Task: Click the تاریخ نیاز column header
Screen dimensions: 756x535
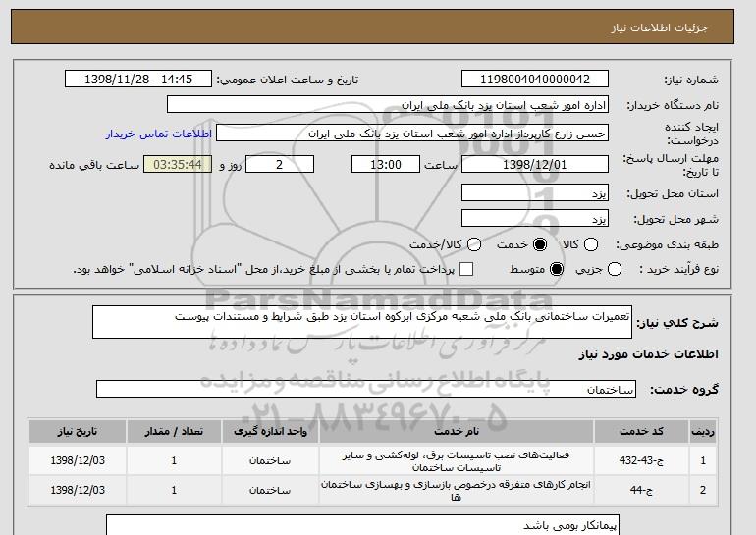Action: (78, 431)
